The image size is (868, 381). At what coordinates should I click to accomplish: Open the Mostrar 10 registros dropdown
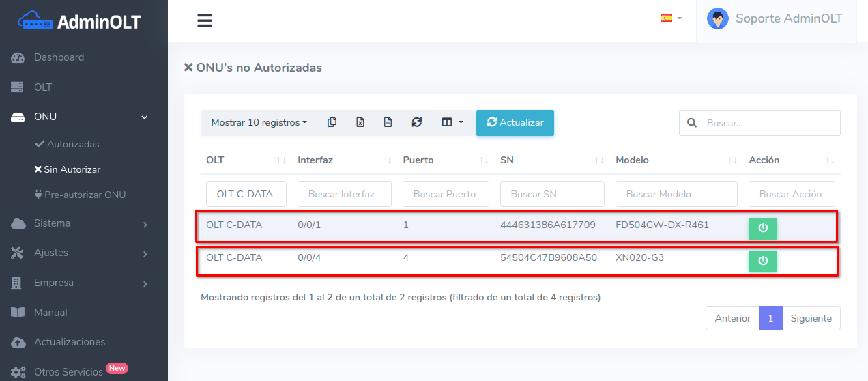259,122
